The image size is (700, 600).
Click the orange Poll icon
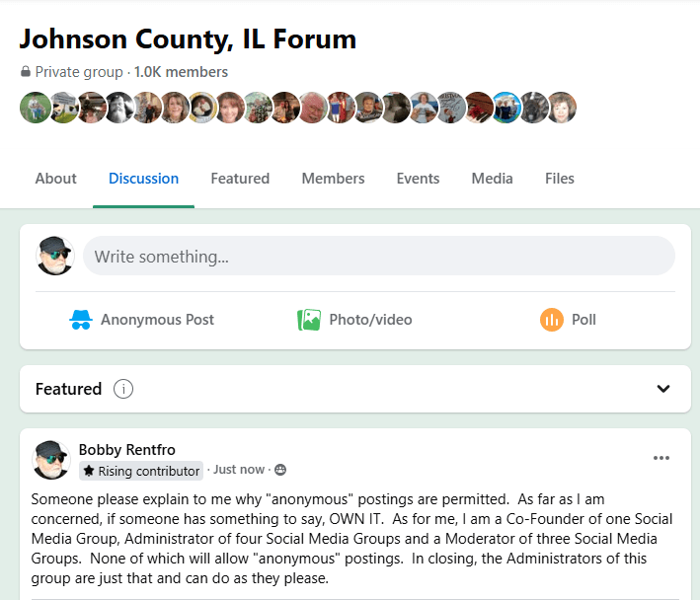[551, 320]
